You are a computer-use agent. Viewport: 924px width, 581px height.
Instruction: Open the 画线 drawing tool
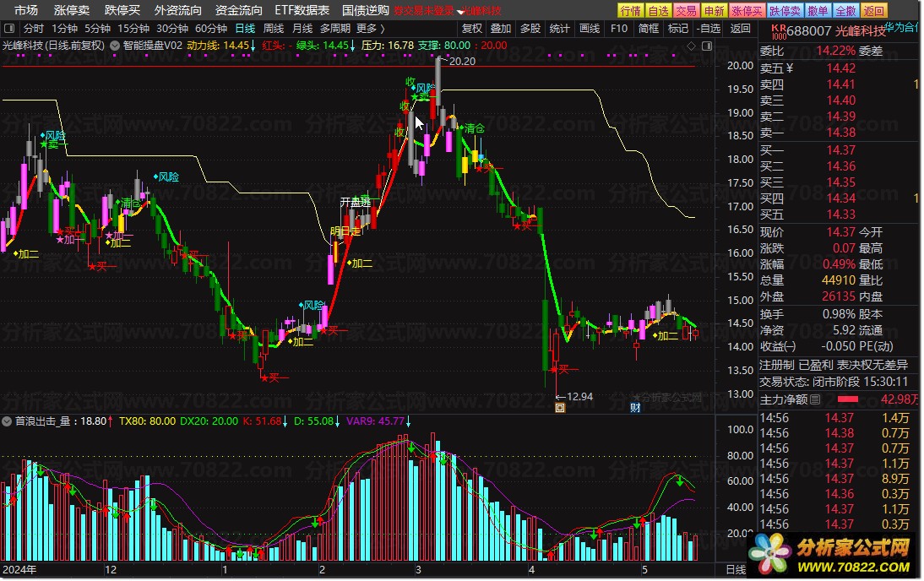point(590,28)
